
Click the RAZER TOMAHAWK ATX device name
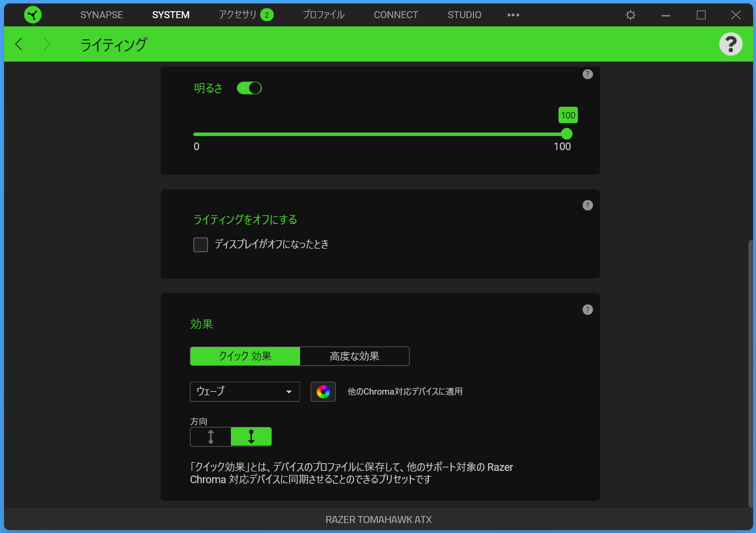point(379,520)
